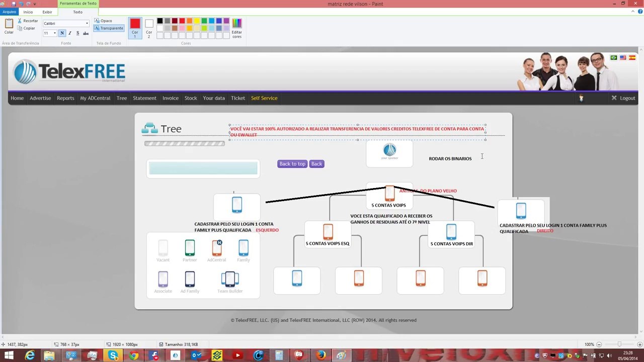The image size is (644, 362).
Task: Open Skype from the taskbar
Action: pos(113,355)
